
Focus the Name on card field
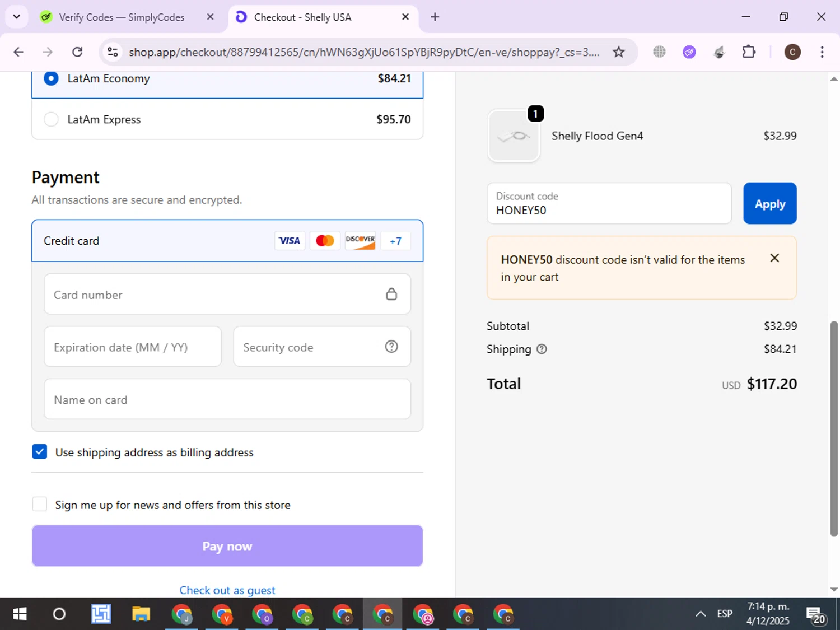pyautogui.click(x=227, y=399)
